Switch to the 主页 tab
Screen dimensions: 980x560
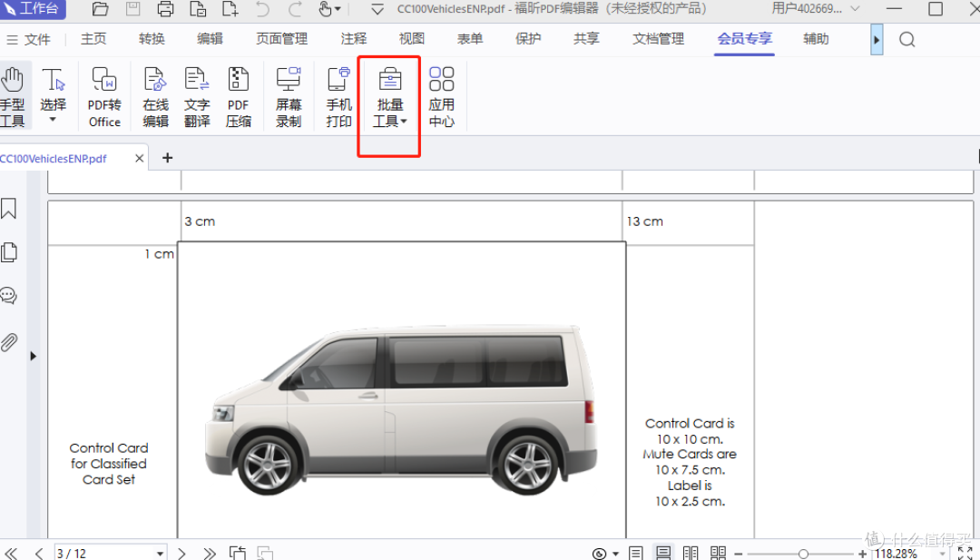tap(93, 39)
